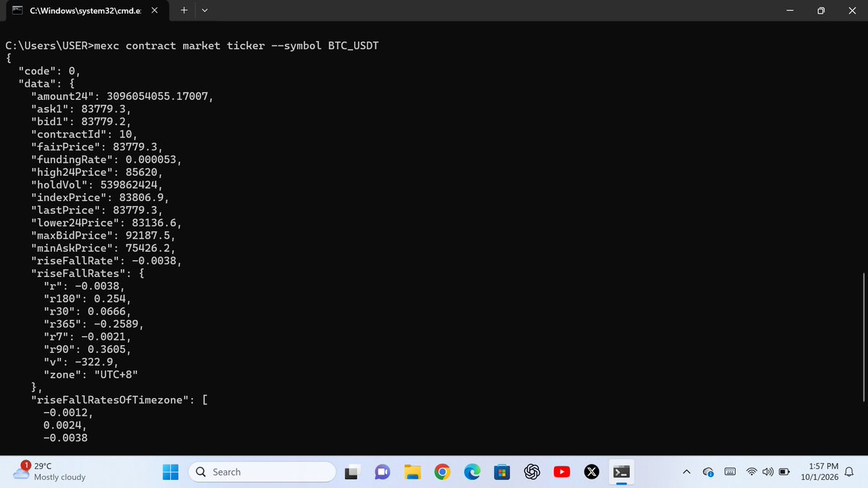868x488 pixels.
Task: Click the "r365": -0.2589 line
Action: [93, 324]
